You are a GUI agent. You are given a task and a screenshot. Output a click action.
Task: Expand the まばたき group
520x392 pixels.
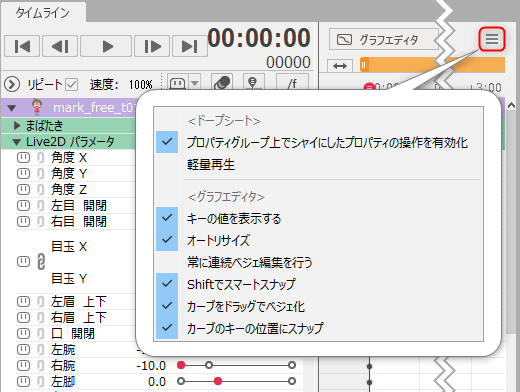point(17,125)
